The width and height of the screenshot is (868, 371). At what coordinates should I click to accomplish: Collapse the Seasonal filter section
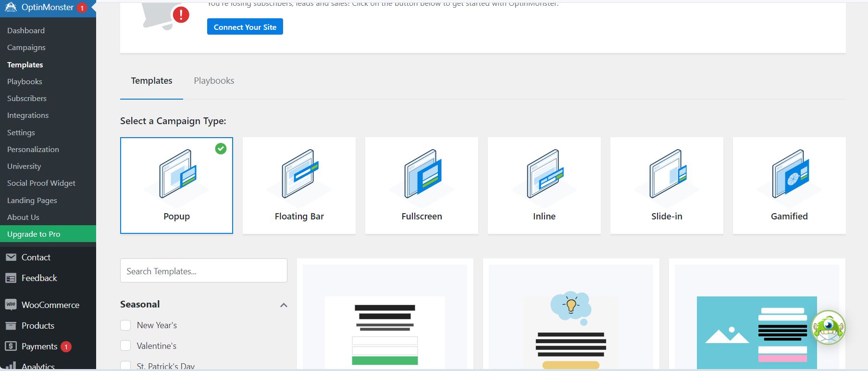pyautogui.click(x=284, y=305)
